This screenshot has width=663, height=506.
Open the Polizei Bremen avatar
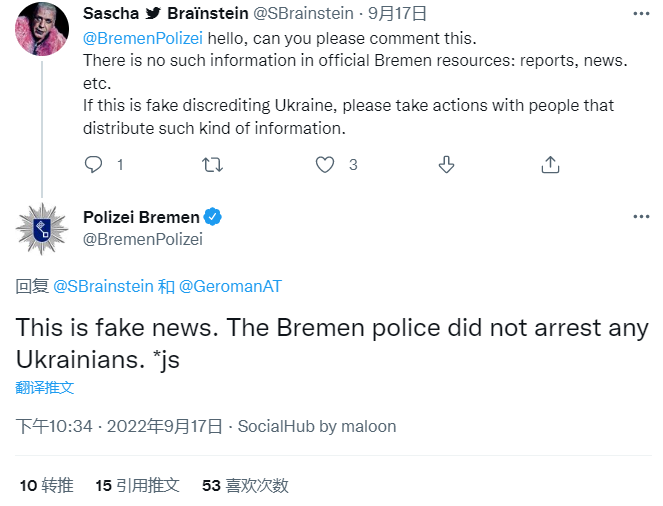(x=41, y=228)
